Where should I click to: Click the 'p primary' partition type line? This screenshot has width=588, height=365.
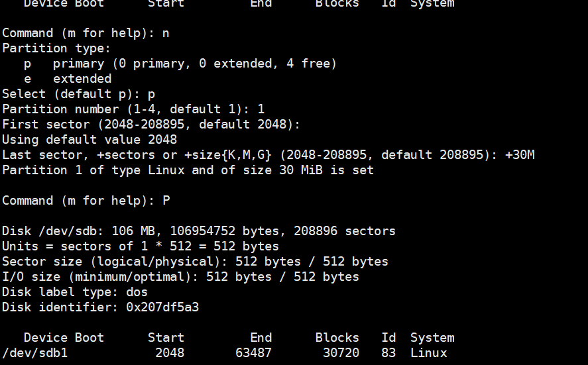(x=180, y=64)
